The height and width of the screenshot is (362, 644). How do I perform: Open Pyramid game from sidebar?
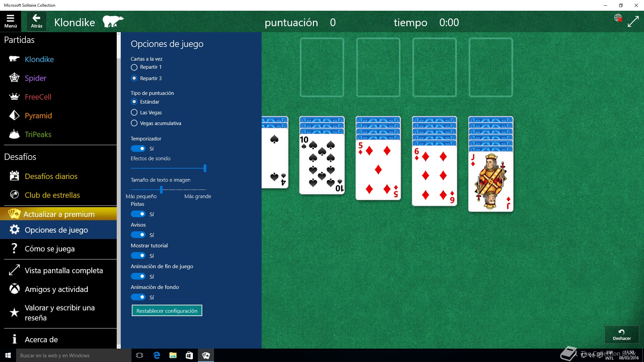pos(58,116)
